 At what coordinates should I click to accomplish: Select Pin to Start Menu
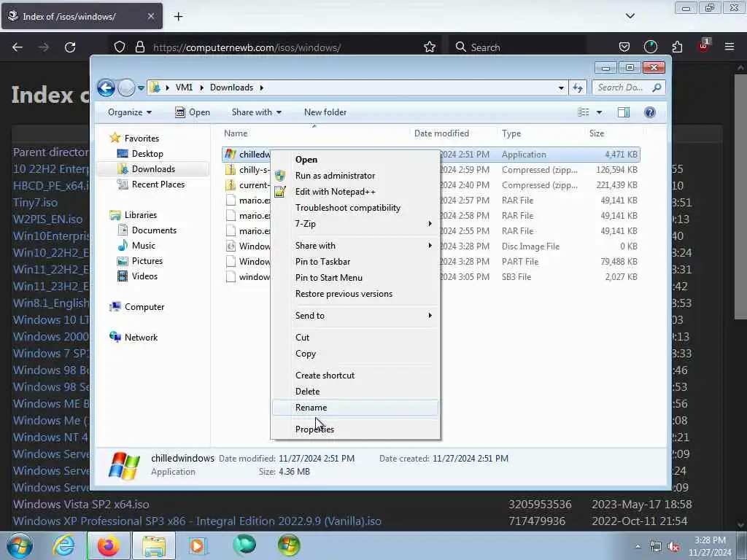355,278
